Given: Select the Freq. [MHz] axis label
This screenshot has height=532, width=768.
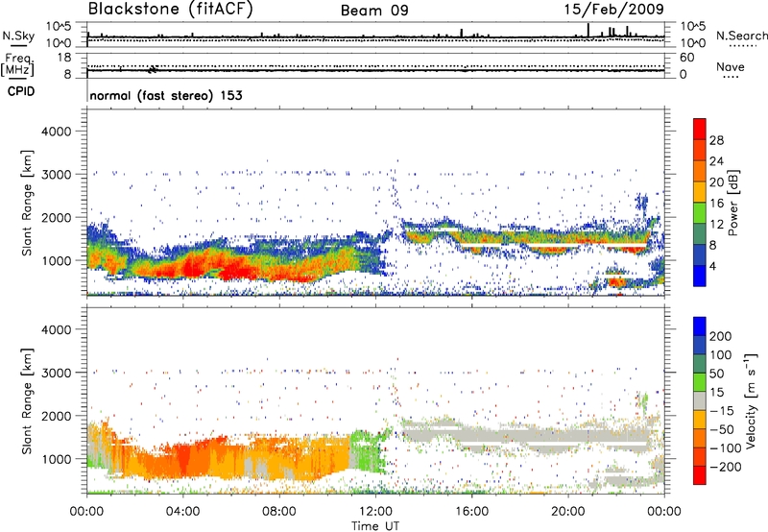Looking at the screenshot, I should (x=17, y=64).
